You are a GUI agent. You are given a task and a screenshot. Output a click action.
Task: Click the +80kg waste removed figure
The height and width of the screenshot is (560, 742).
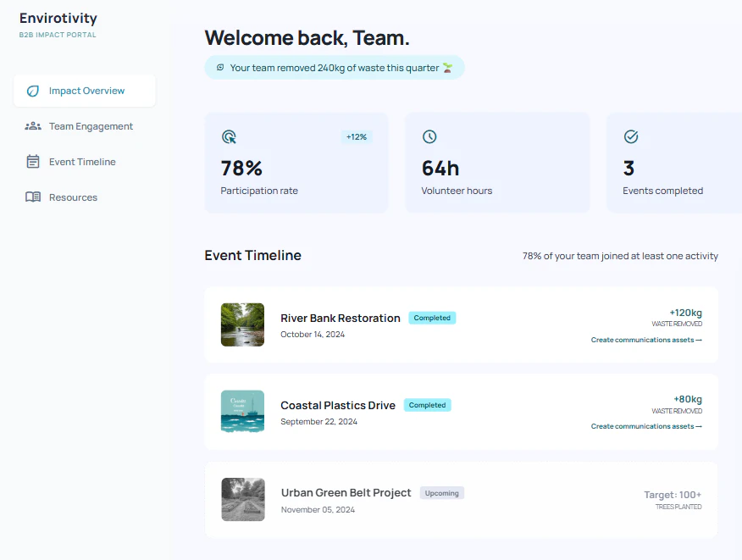click(688, 399)
